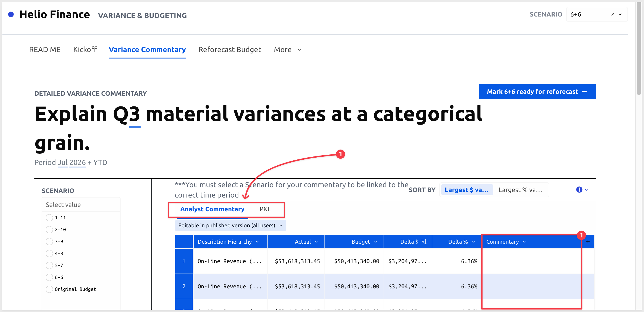Image resolution: width=644 pixels, height=312 pixels.
Task: Select table row number 1
Action: (184, 261)
